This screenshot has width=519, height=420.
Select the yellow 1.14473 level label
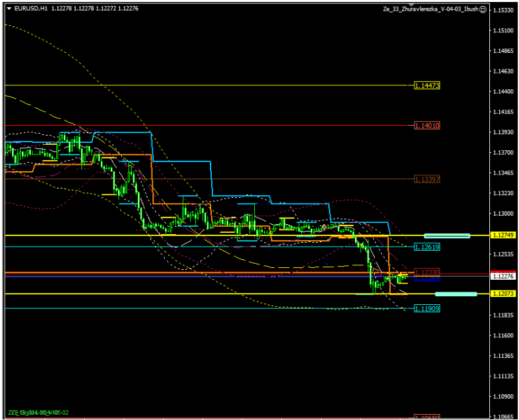click(x=427, y=86)
